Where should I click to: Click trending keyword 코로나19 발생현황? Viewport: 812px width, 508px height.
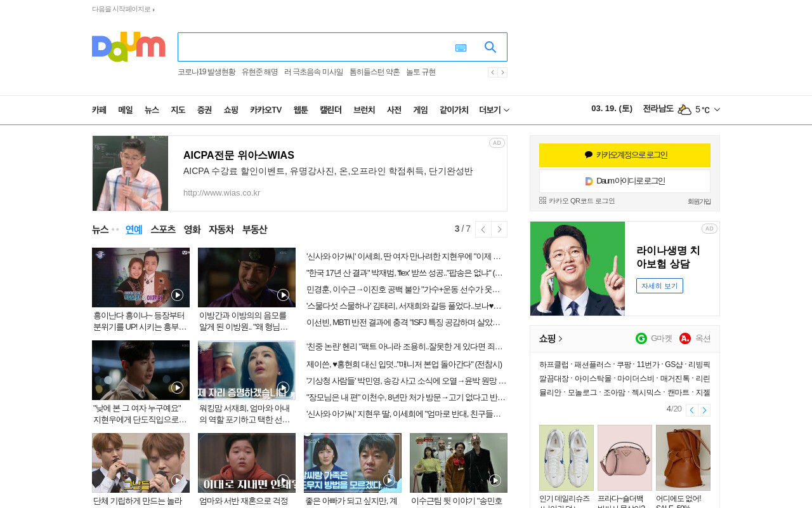click(206, 72)
